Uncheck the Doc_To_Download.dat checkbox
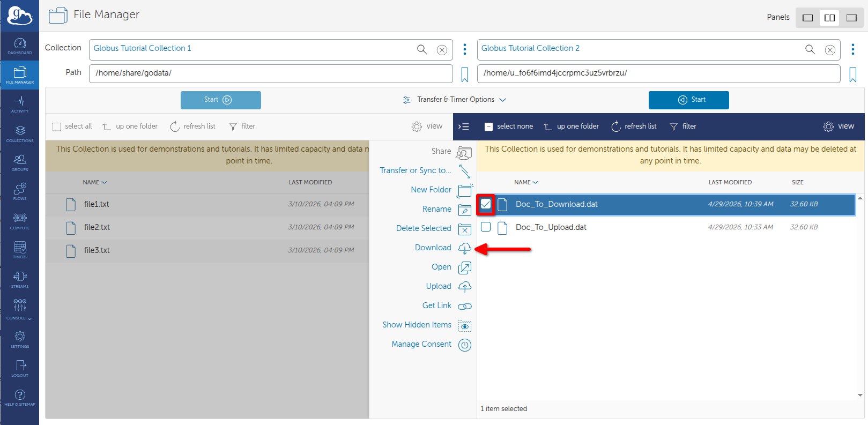The height and width of the screenshot is (425, 868). point(486,204)
